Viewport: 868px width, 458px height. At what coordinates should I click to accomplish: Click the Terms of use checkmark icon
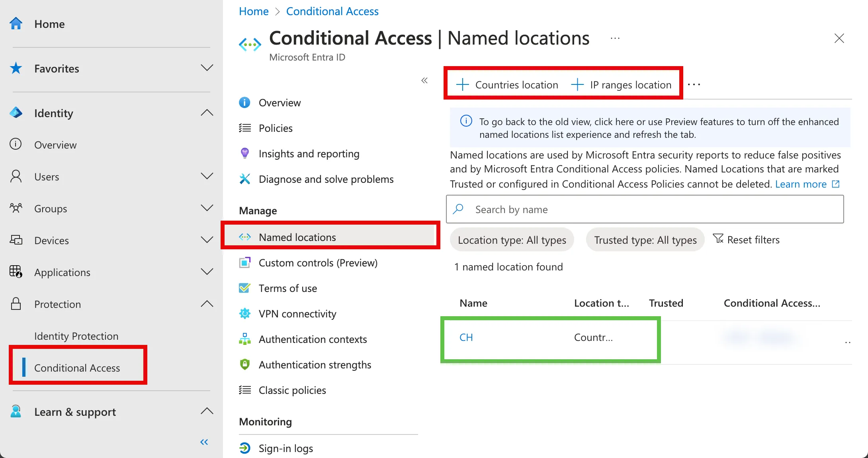[x=245, y=288]
